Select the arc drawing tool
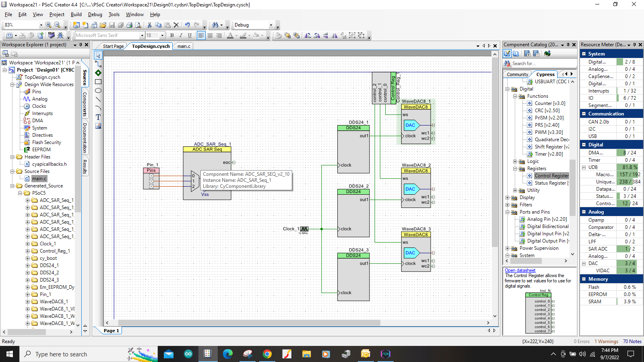 point(98,108)
